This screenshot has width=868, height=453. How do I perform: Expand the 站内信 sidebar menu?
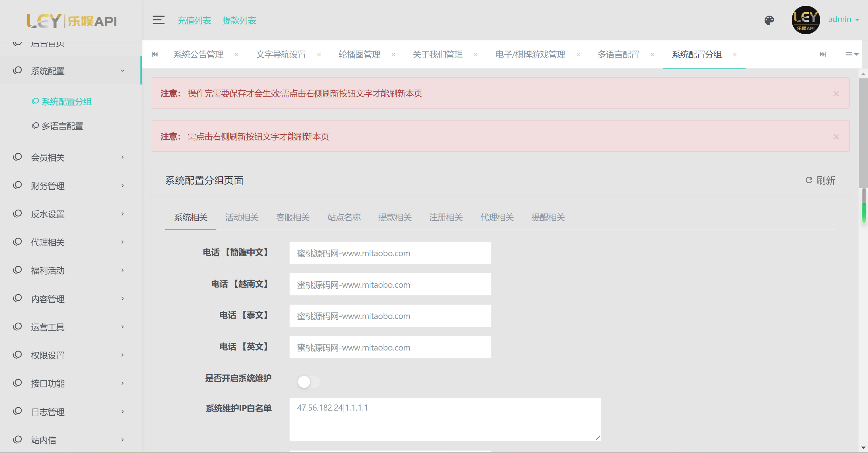[x=71, y=440]
